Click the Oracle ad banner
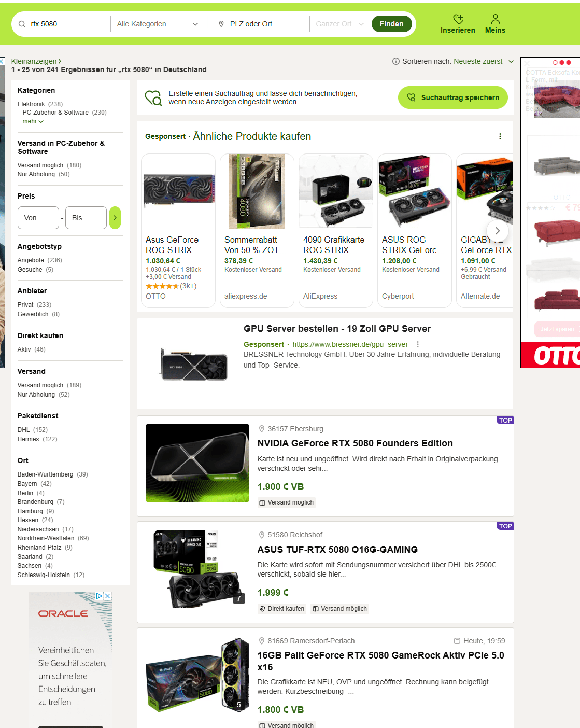The height and width of the screenshot is (728, 580). [70, 660]
